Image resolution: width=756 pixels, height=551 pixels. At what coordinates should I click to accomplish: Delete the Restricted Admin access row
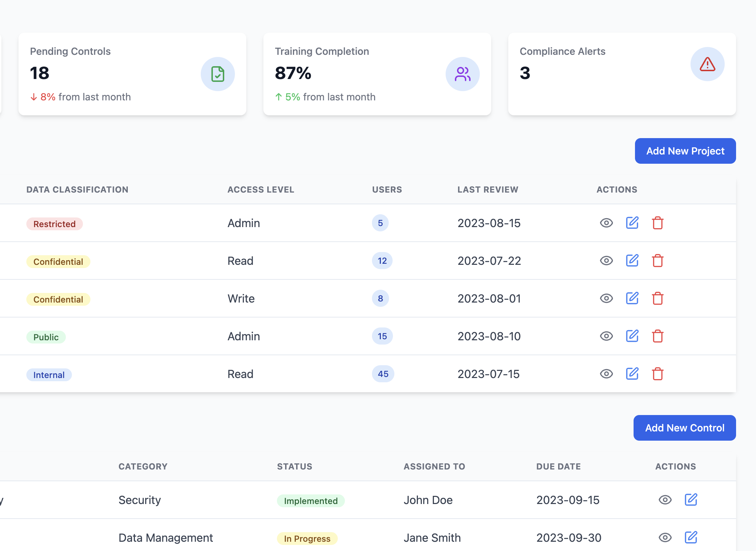657,223
